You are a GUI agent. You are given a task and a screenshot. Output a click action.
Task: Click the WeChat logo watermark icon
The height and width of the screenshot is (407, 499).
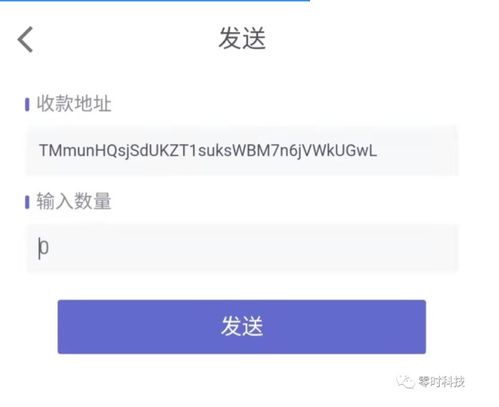click(x=405, y=381)
